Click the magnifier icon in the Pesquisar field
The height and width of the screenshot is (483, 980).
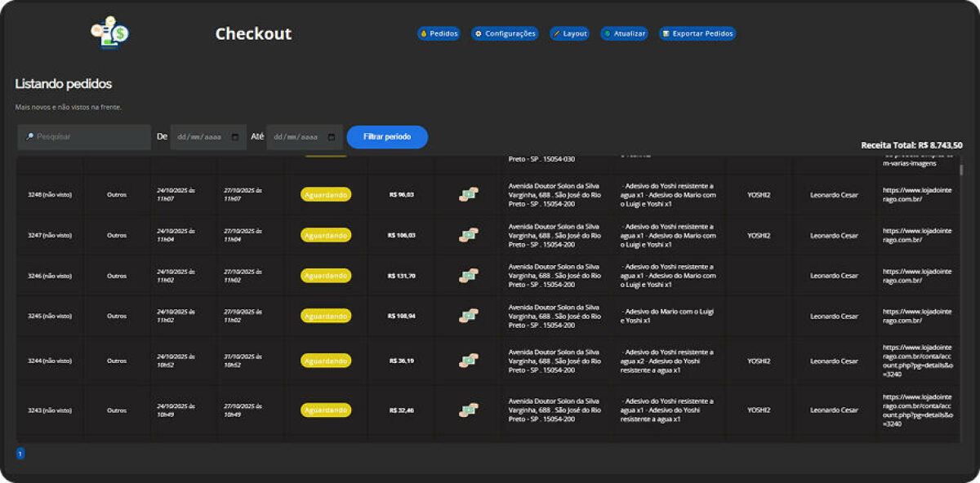29,136
